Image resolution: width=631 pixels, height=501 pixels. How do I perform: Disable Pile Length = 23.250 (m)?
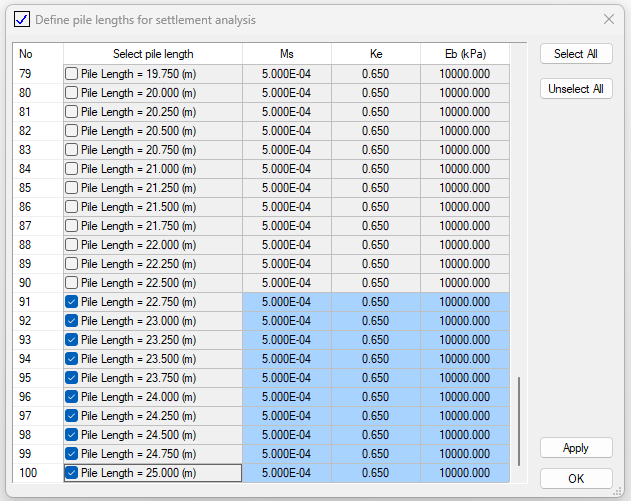click(x=71, y=340)
